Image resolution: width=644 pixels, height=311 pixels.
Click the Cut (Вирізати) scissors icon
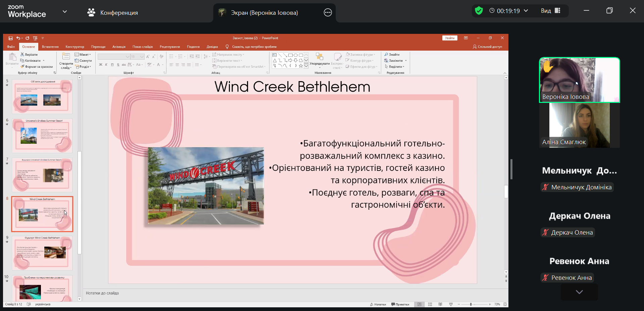[22, 55]
